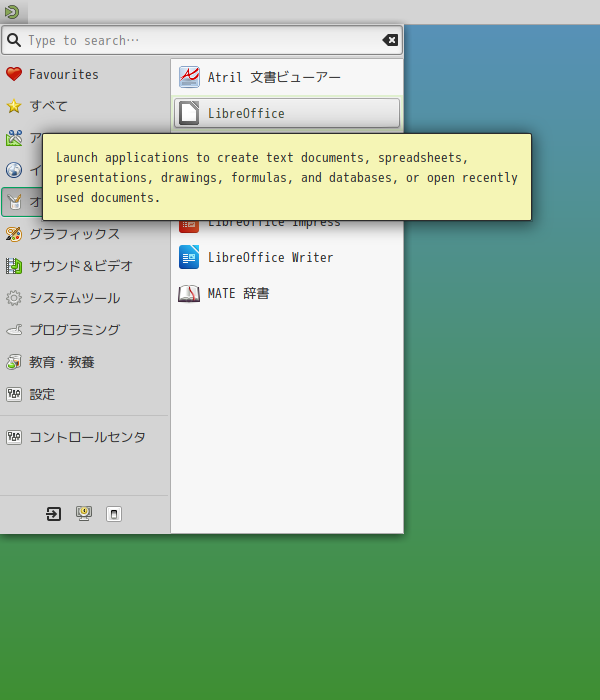Click the MATE 辞書 book icon
This screenshot has height=700, width=600.
click(189, 293)
